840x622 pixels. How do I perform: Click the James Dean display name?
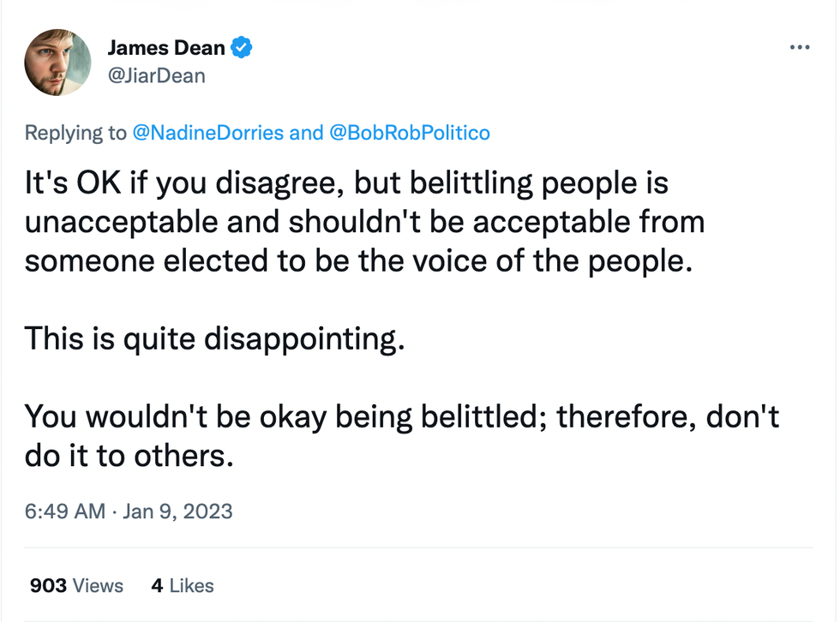click(166, 48)
